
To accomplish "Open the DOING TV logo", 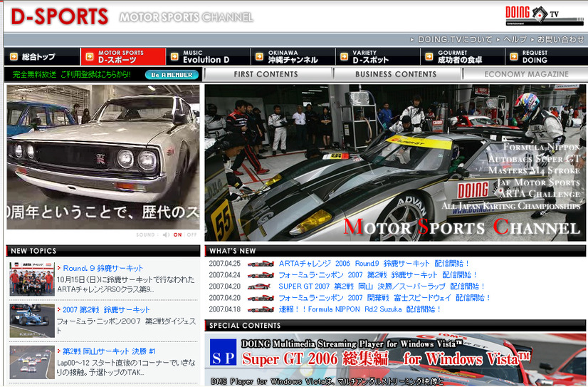I will pyautogui.click(x=544, y=16).
